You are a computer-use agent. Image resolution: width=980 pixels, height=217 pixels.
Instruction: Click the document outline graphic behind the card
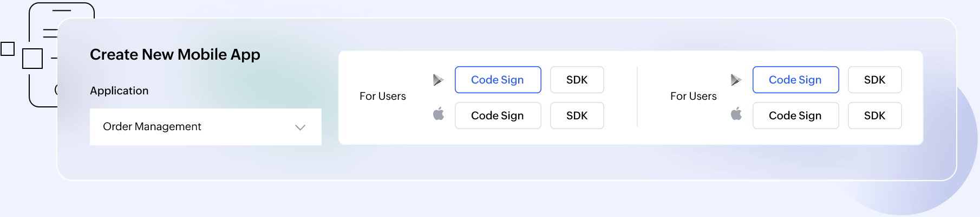(61, 12)
